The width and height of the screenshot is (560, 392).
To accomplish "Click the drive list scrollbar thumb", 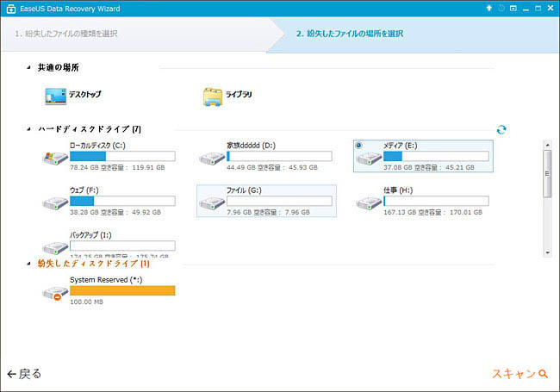I will (547, 174).
